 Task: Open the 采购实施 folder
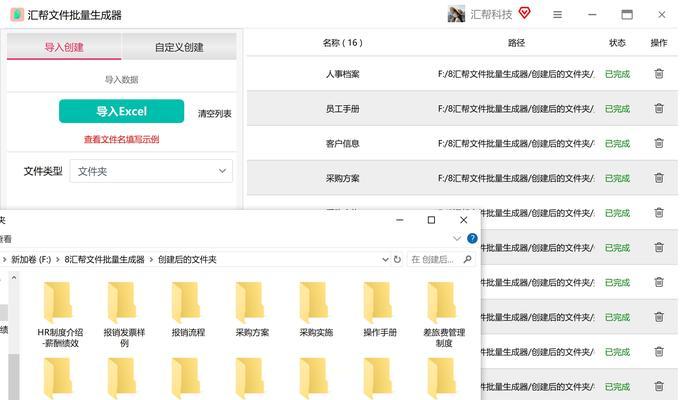click(316, 309)
